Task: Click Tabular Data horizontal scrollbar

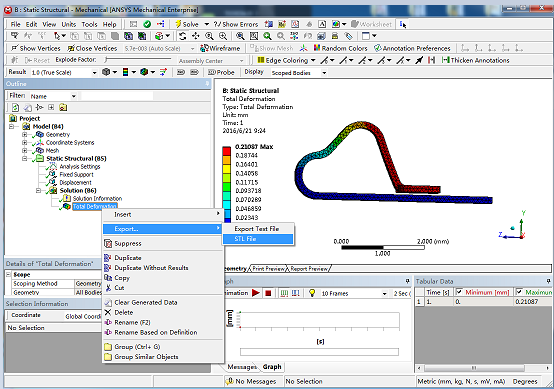Action: coord(483,368)
